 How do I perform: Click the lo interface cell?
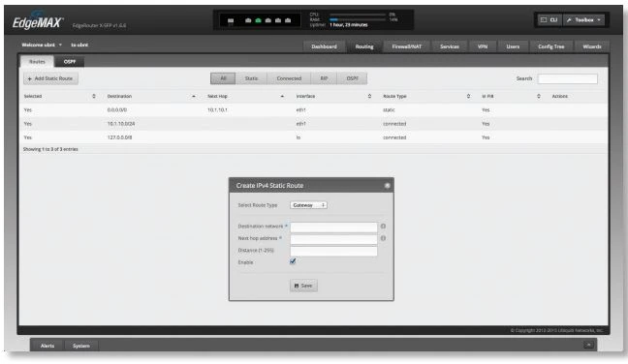point(298,137)
